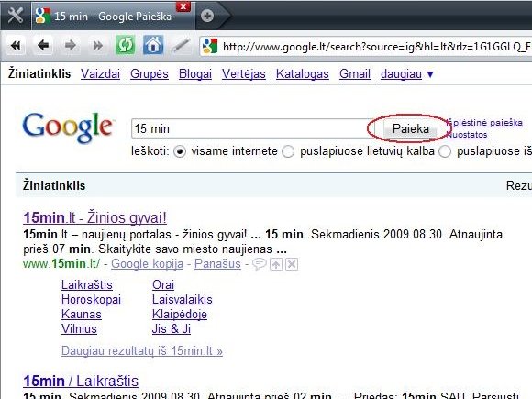Image resolution: width=532 pixels, height=399 pixels.
Task: Click the wand edit icon in toolbar
Action: (x=182, y=46)
